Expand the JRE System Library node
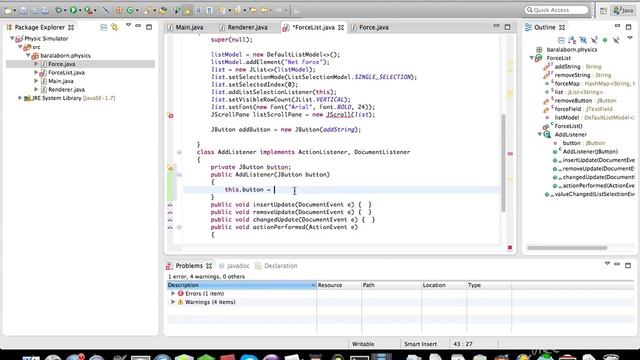This screenshot has width=640, height=360. [20, 98]
